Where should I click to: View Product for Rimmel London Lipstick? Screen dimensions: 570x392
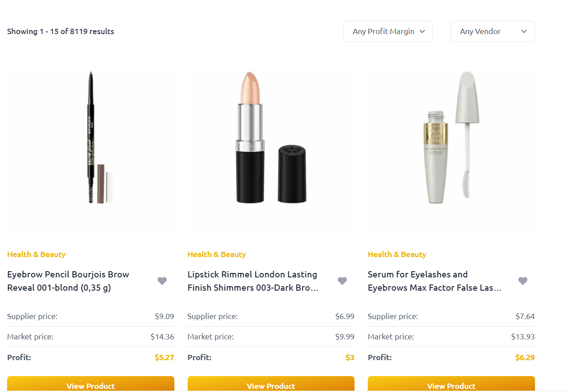coord(271,384)
